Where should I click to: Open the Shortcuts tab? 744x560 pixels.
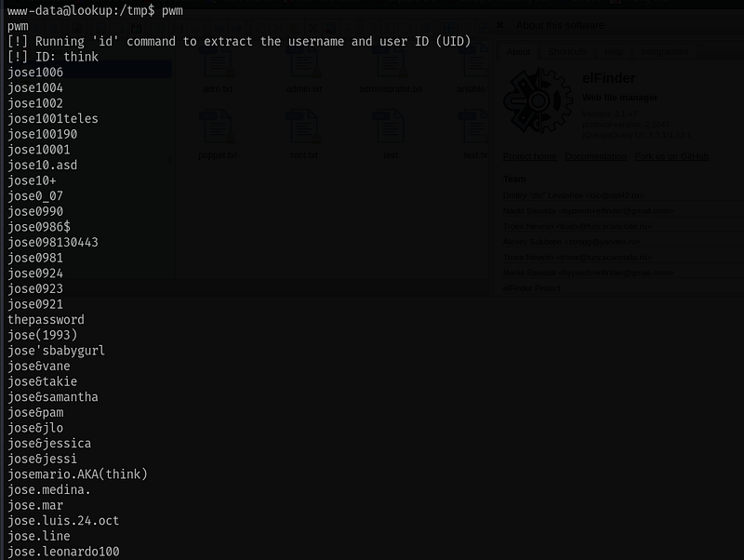[x=567, y=52]
